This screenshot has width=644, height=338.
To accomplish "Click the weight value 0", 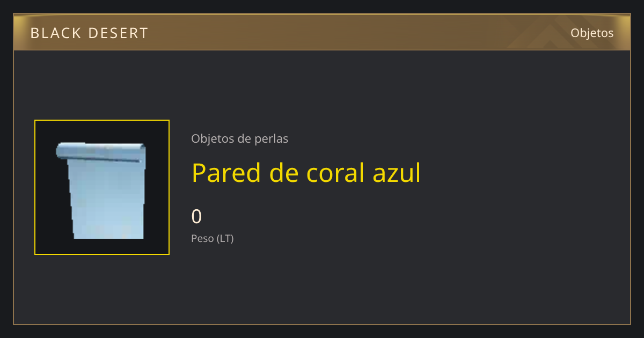I will [197, 217].
